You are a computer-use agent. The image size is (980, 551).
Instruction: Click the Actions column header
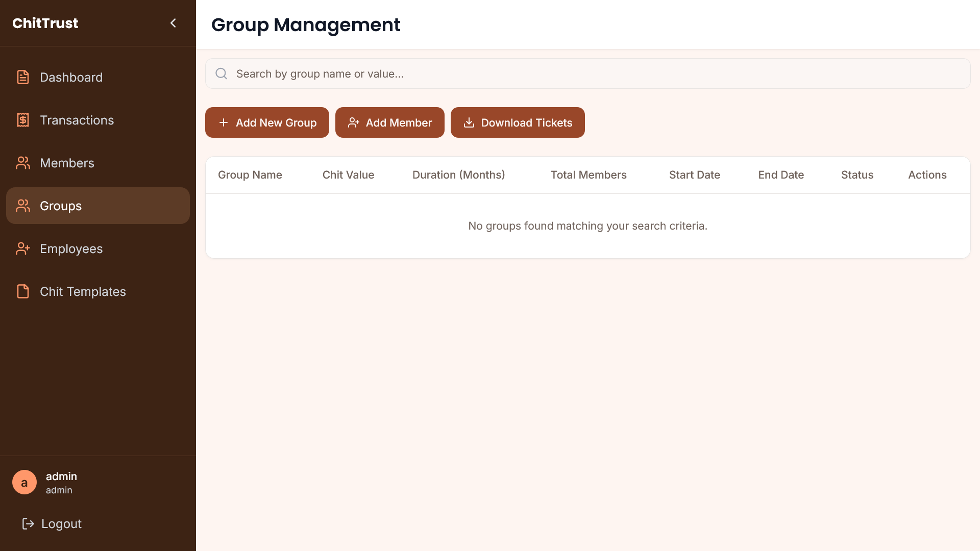point(927,175)
